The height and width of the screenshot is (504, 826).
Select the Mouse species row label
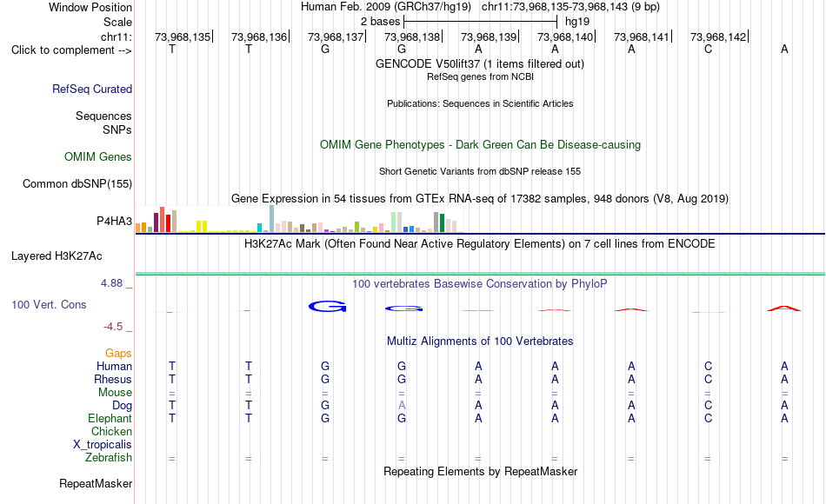click(x=116, y=393)
